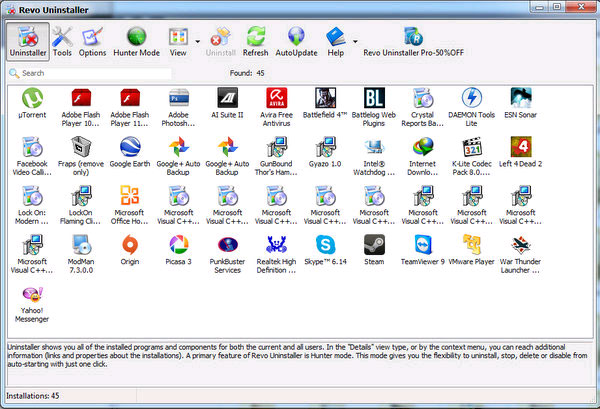The height and width of the screenshot is (409, 600).
Task: Expand the View dropdown arrow
Action: pyautogui.click(x=196, y=42)
